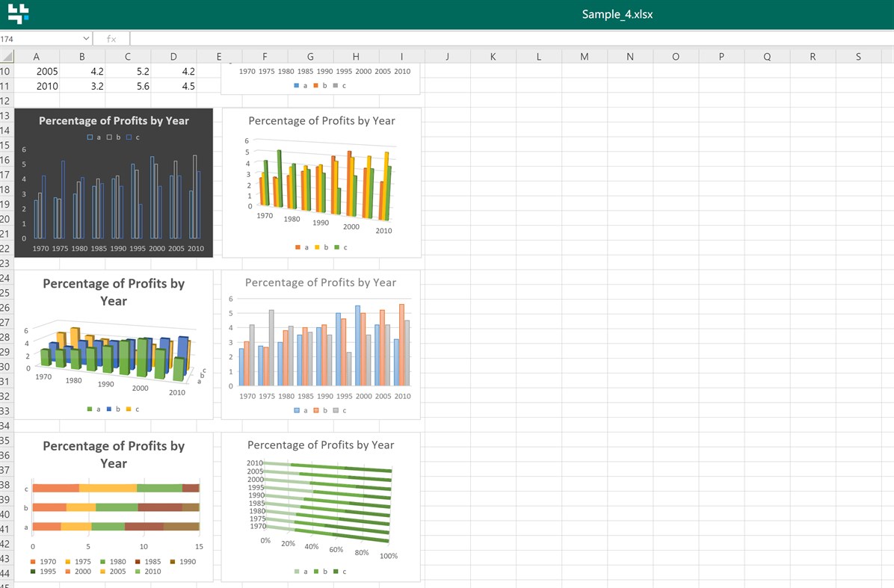The width and height of the screenshot is (894, 588).
Task: Click the fx insert function icon
Action: point(111,38)
